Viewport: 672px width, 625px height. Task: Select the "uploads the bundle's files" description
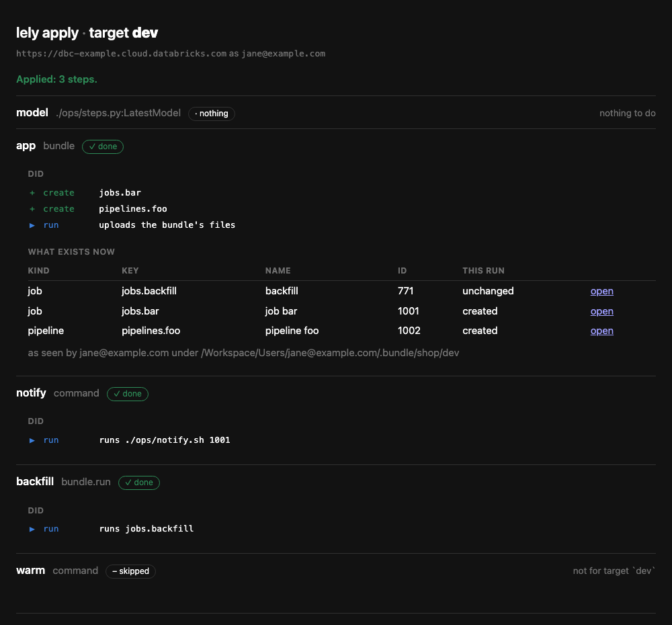pyautogui.click(x=167, y=225)
